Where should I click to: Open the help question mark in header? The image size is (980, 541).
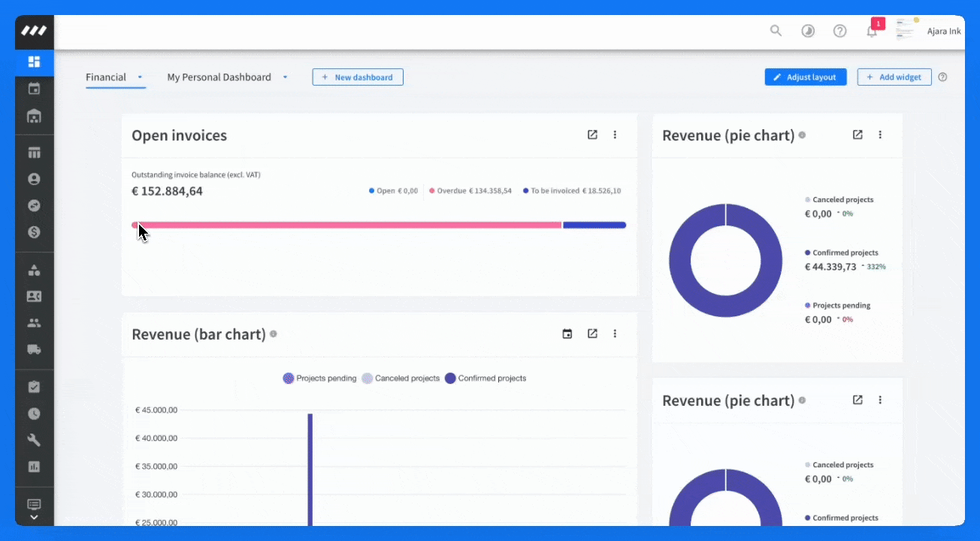pos(840,31)
